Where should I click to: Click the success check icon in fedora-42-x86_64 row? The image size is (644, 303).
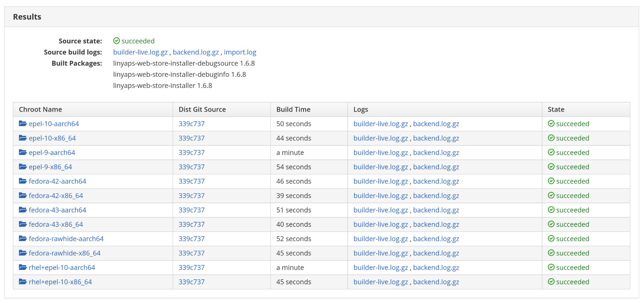click(551, 195)
